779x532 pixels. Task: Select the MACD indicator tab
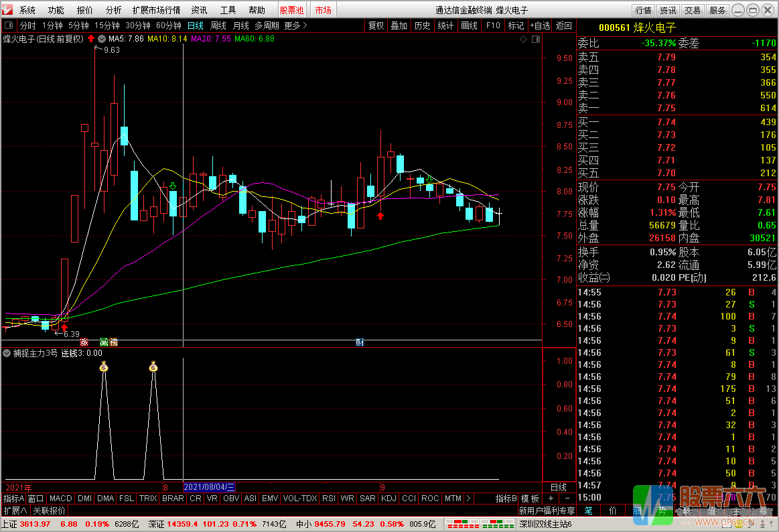coord(60,498)
